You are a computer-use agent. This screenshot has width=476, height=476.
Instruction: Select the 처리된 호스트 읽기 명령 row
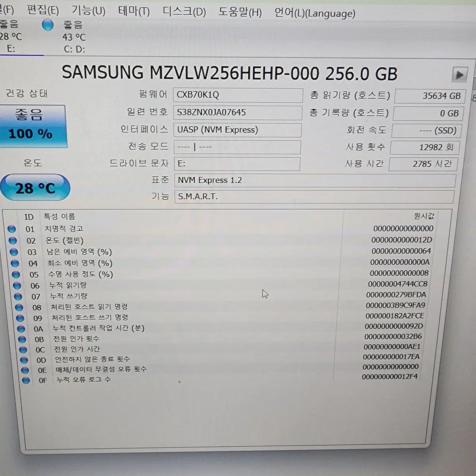[x=221, y=306]
